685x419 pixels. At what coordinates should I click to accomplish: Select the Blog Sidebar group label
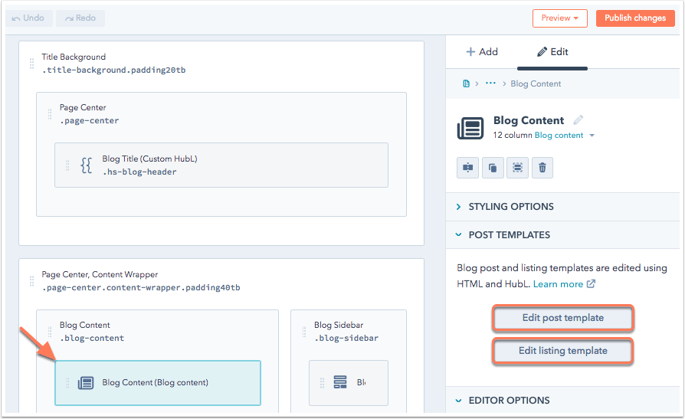[x=339, y=325]
